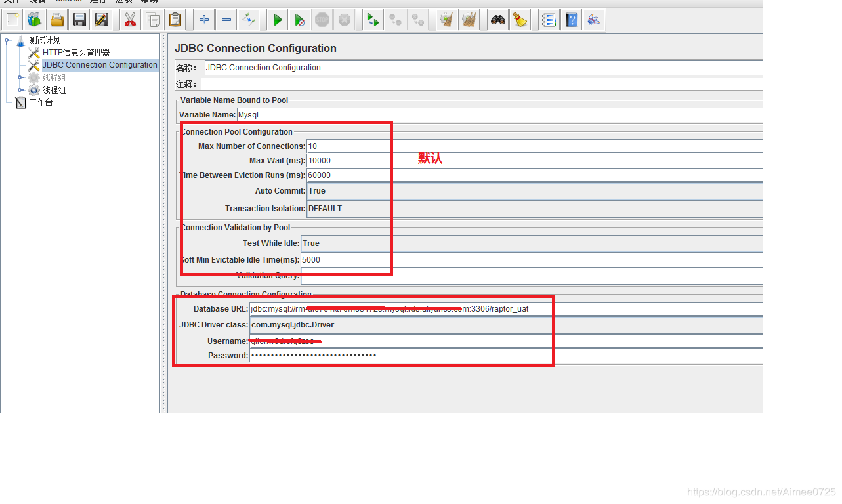Select HTTP信息头管理器 in the tree
842x504 pixels.
76,52
